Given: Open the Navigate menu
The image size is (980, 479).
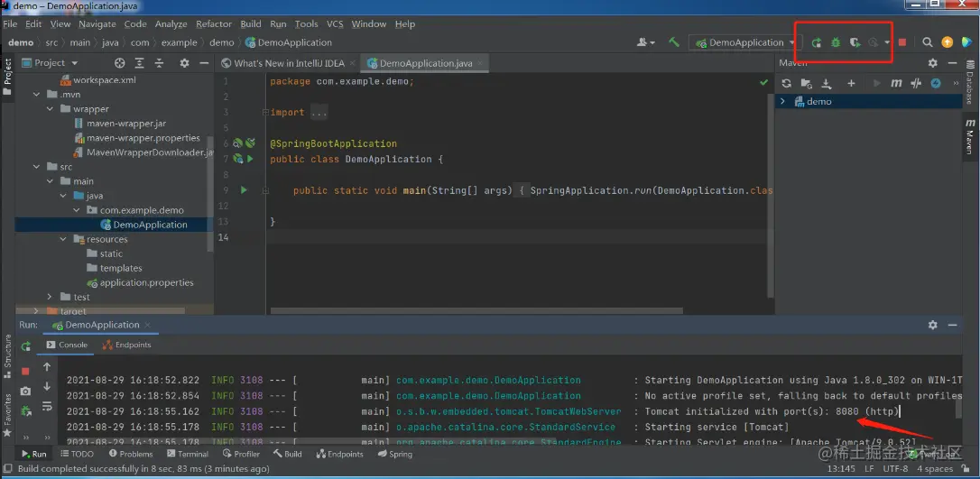Looking at the screenshot, I should point(97,23).
